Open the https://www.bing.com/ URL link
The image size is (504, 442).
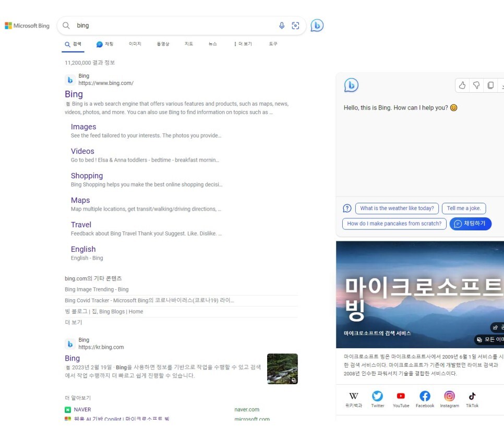click(x=106, y=83)
